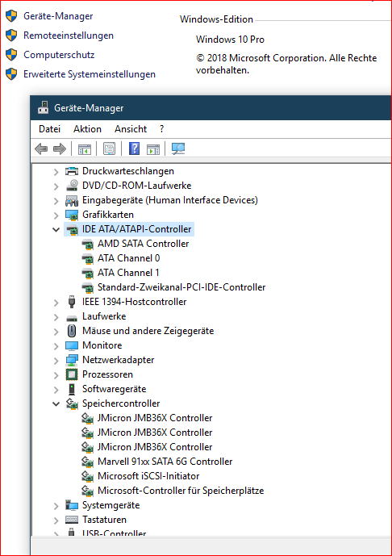This screenshot has height=556, width=392.
Task: Expand the Systemgeräte node
Action: pos(56,506)
